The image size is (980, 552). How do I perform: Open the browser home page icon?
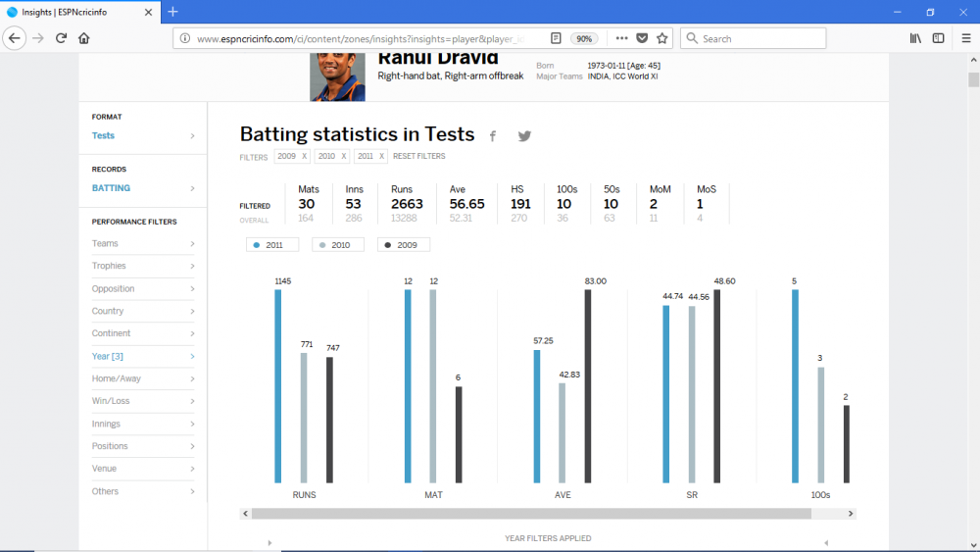[83, 38]
